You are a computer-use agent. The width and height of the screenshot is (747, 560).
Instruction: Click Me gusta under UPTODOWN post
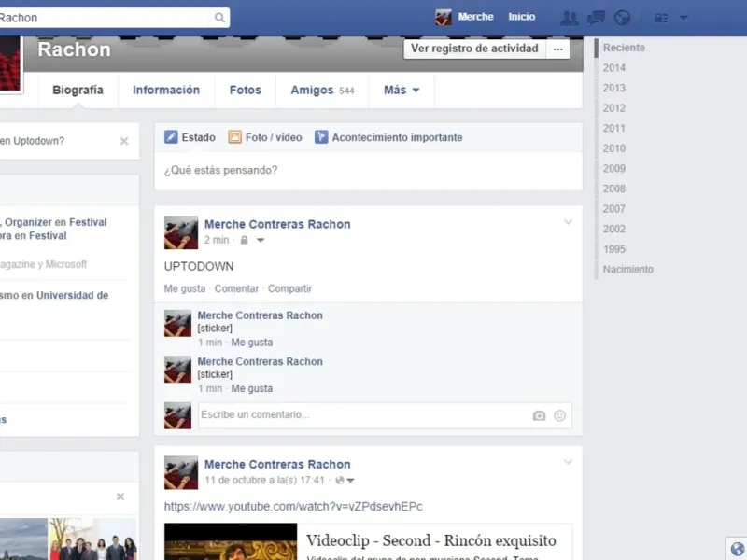pyautogui.click(x=184, y=288)
